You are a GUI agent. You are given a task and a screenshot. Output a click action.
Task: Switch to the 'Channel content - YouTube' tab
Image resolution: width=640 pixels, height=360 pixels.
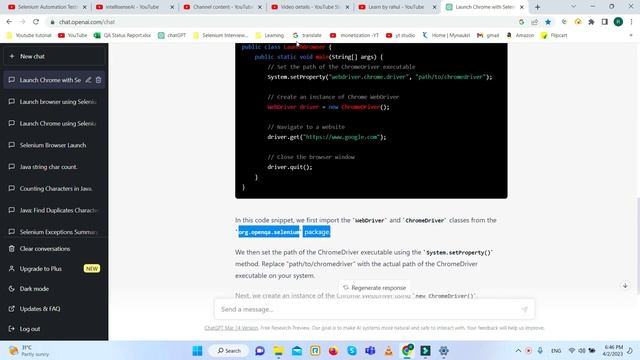click(x=222, y=7)
